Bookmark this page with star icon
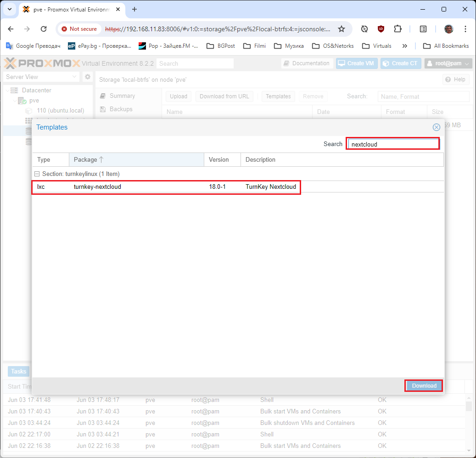 (x=342, y=29)
